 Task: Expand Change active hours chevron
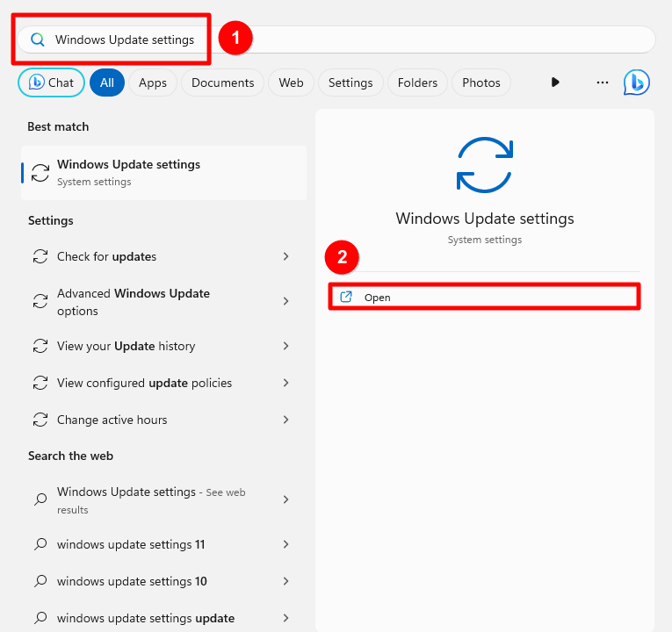click(285, 420)
